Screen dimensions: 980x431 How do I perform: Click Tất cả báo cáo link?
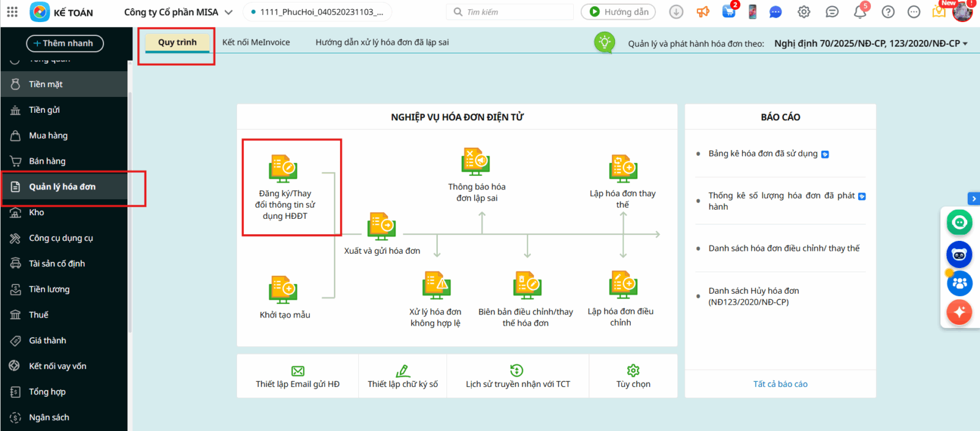click(780, 384)
